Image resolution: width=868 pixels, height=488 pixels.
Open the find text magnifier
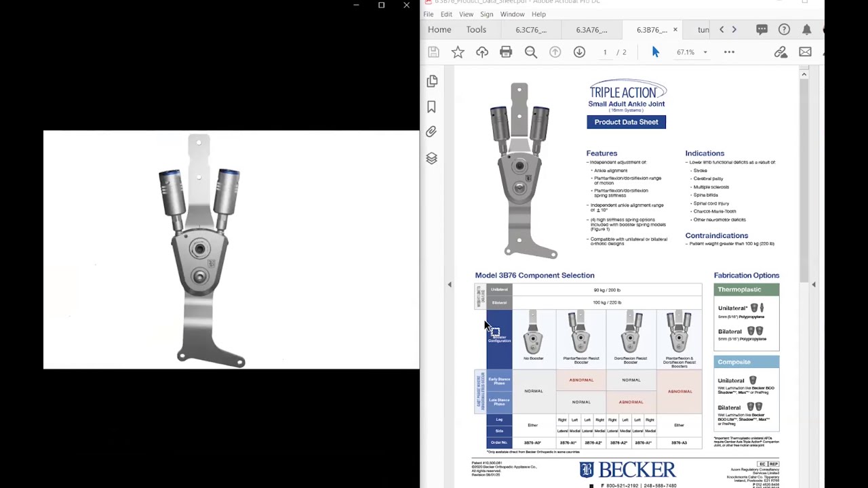pos(530,52)
